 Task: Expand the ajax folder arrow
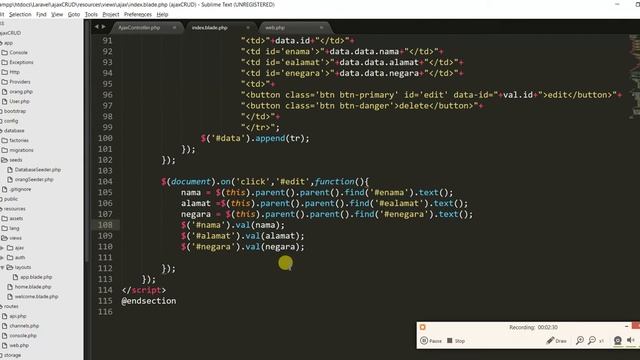2,248
